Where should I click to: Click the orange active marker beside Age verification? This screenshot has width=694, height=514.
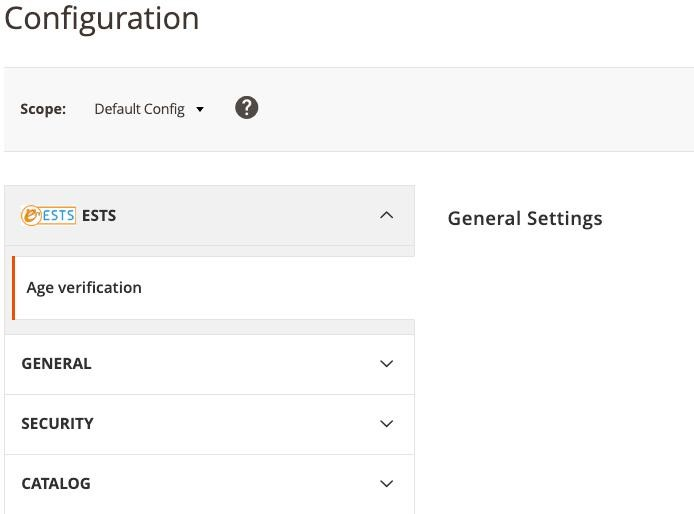pos(13,288)
